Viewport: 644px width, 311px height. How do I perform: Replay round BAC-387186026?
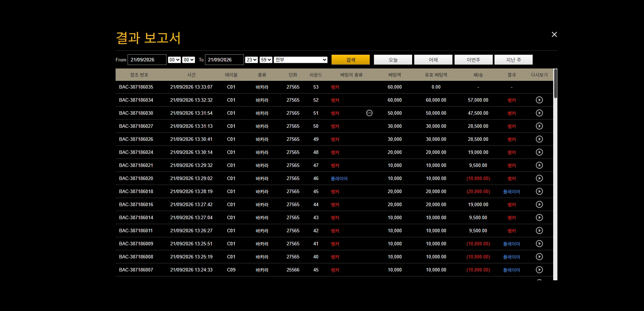(x=539, y=139)
